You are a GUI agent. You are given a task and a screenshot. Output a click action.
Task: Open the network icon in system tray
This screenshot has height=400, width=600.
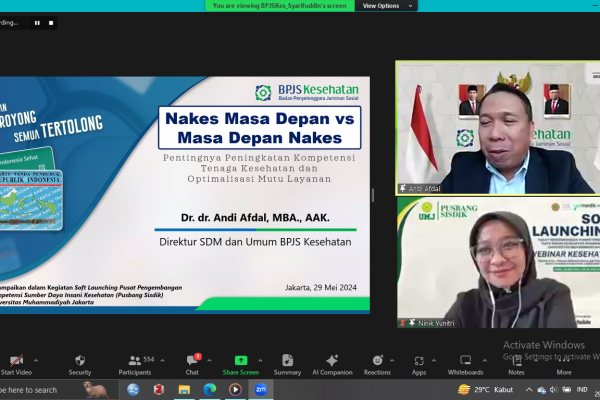[x=541, y=390]
